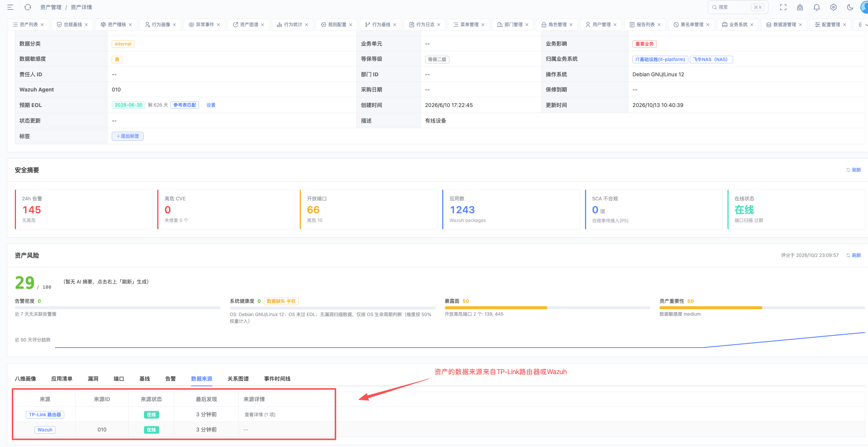Screen dimensions: 868x447
Task: Refresh the 安全摘要 section
Action: point(854,170)
